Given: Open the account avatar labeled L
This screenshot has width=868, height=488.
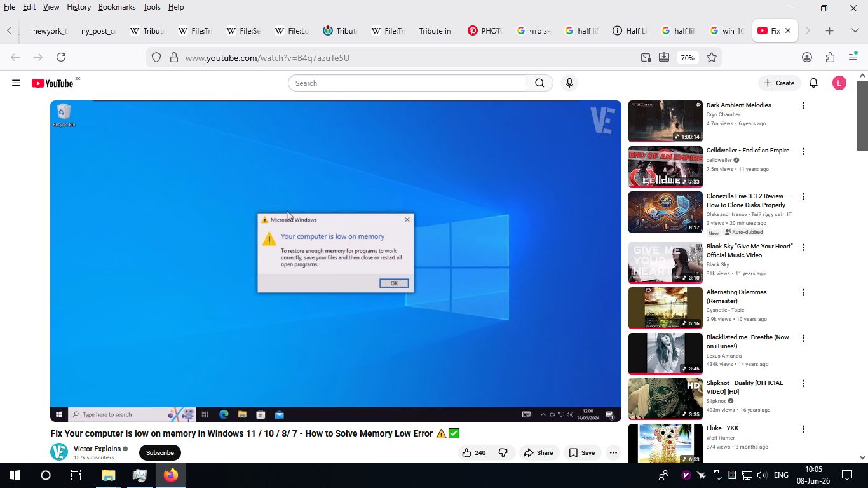Looking at the screenshot, I should tap(839, 83).
